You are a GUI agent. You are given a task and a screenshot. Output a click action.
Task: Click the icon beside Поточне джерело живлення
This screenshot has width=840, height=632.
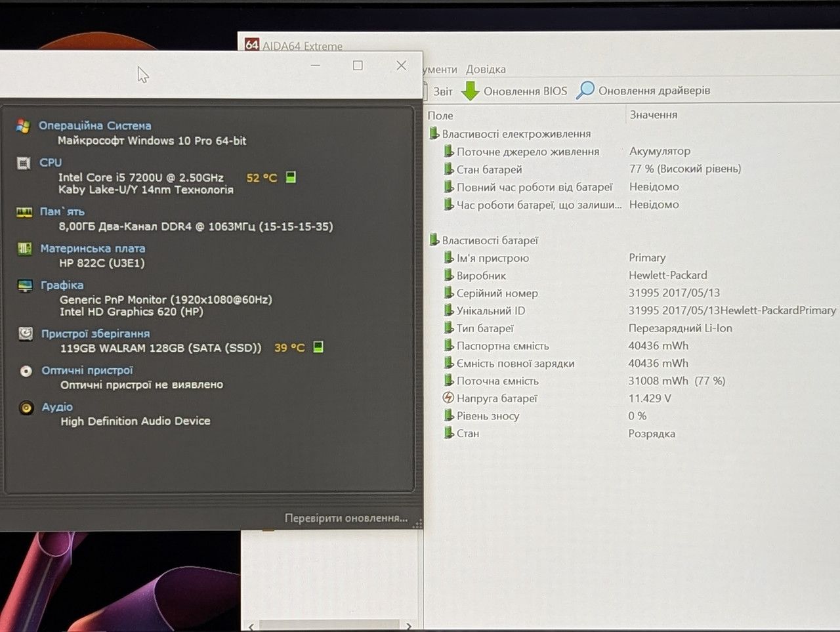pyautogui.click(x=449, y=151)
